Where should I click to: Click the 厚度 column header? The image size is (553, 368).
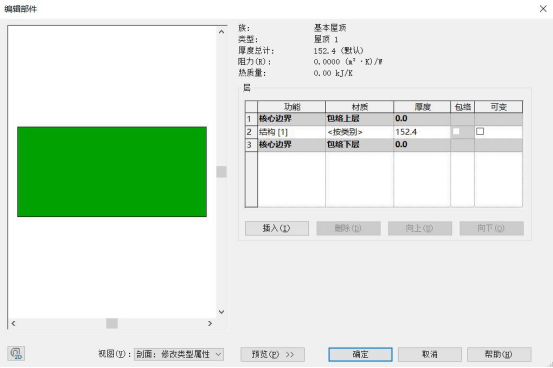[422, 107]
